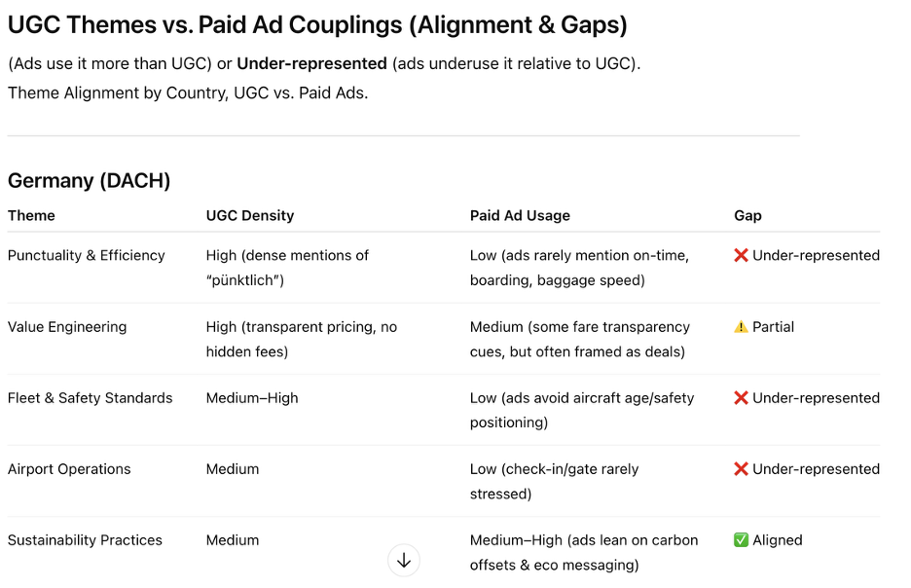This screenshot has height=588, width=911.
Task: Click Theme Alignment by Country subtitle
Action: point(188,92)
